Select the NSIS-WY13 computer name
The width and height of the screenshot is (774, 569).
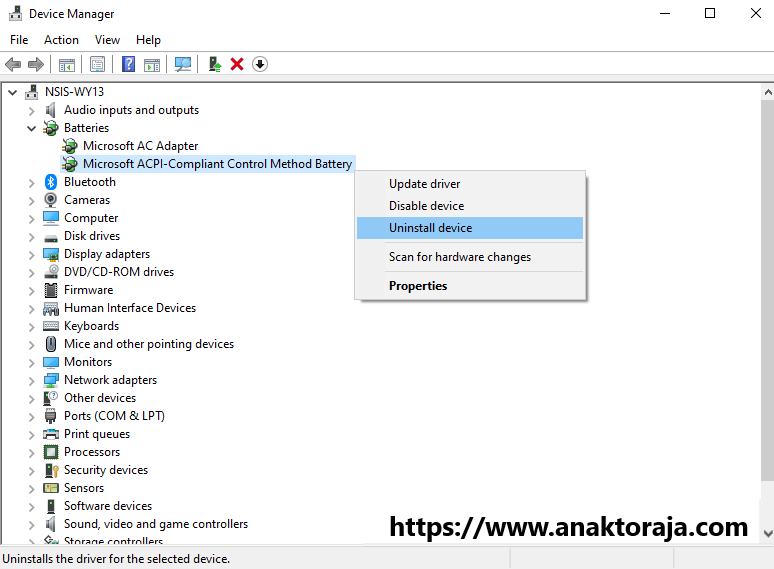(x=74, y=92)
